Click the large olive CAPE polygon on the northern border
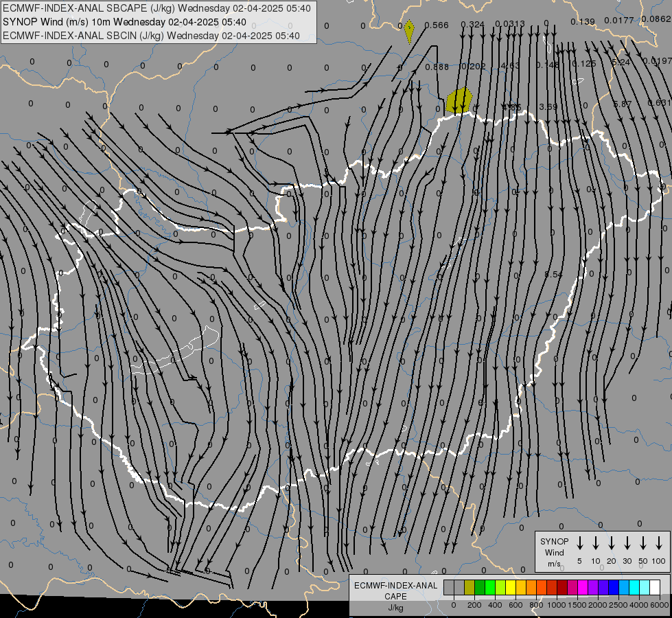Screen dimensions: 672x618 point(459,100)
